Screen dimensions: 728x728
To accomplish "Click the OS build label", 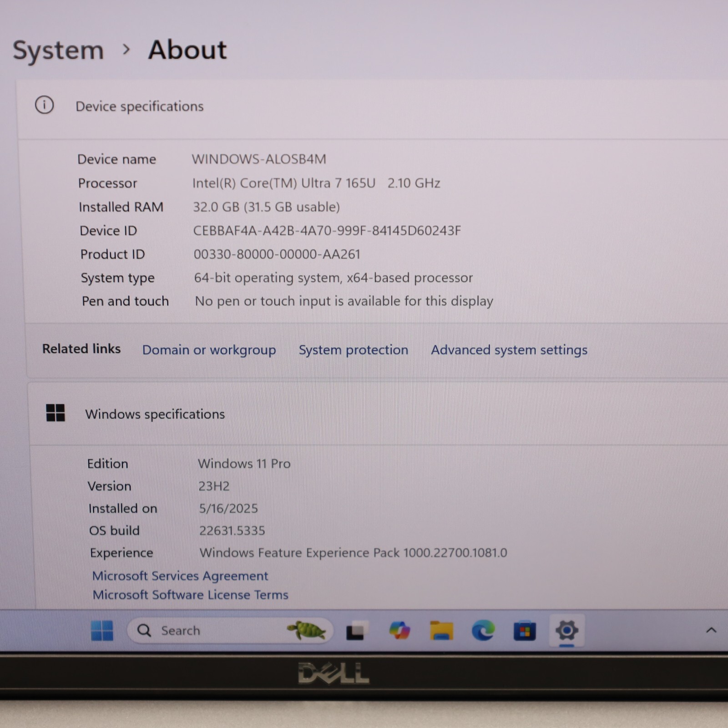I will click(x=114, y=531).
